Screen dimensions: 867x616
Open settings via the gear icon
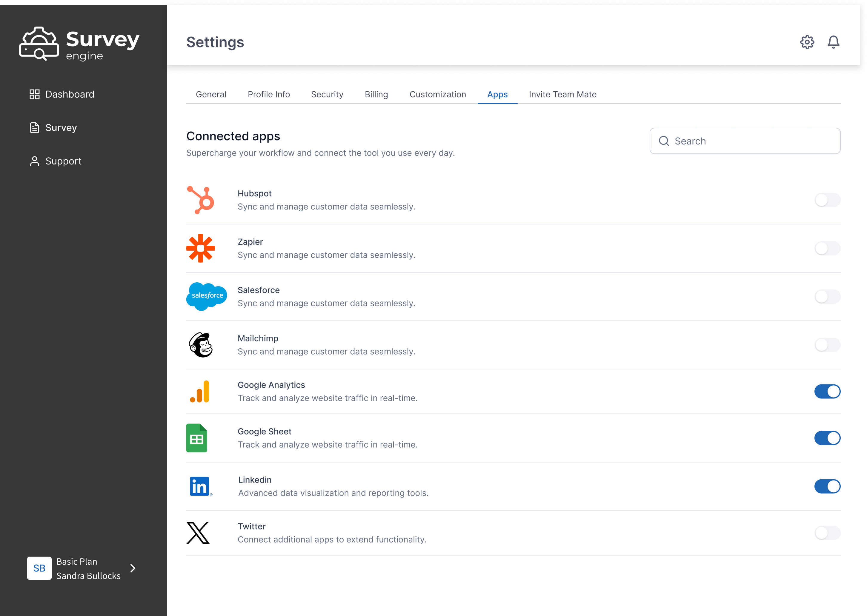click(x=807, y=42)
